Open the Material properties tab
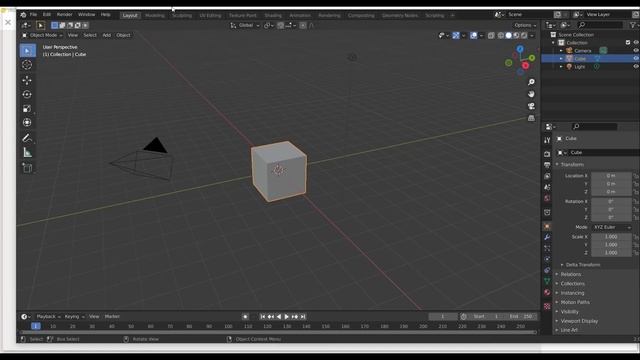640x360 pixels. tap(547, 292)
